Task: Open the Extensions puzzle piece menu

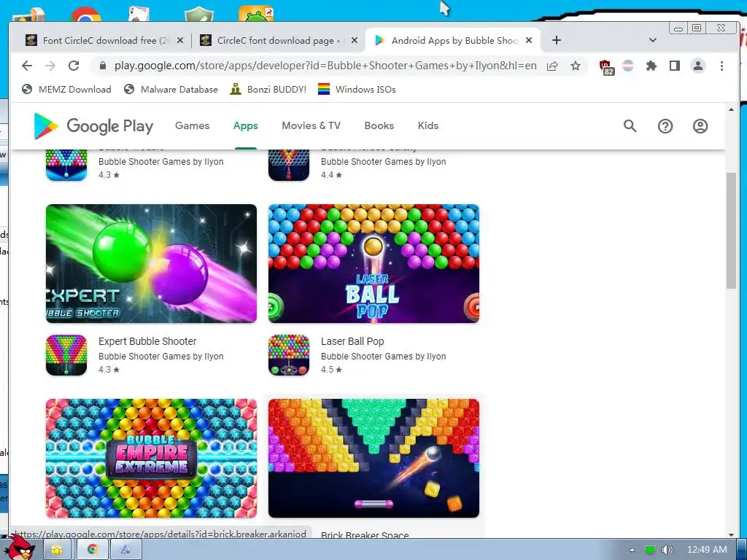Action: coord(651,66)
